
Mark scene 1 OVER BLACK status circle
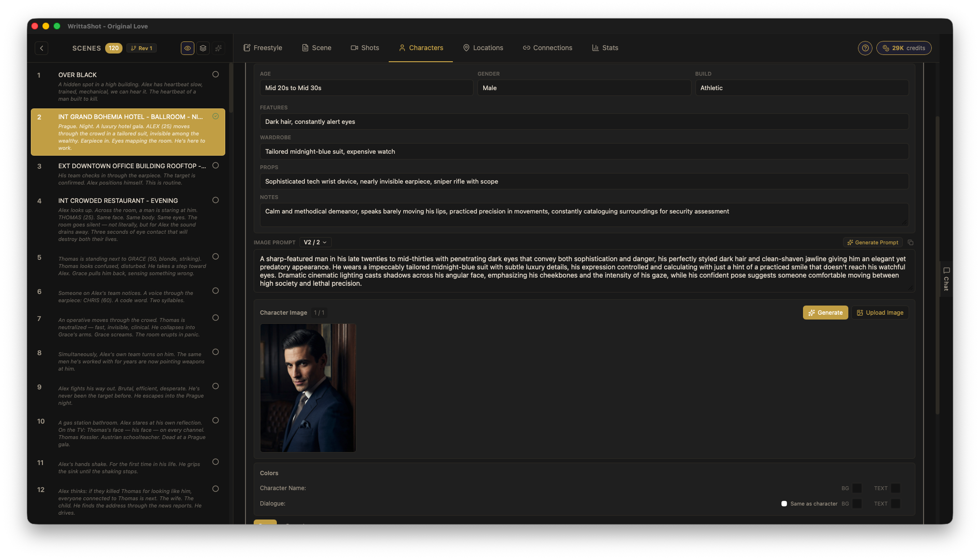click(x=216, y=74)
